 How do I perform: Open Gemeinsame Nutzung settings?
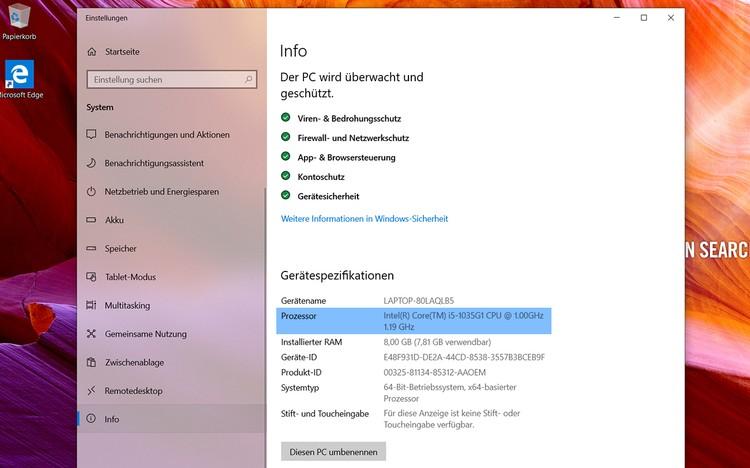(x=145, y=334)
